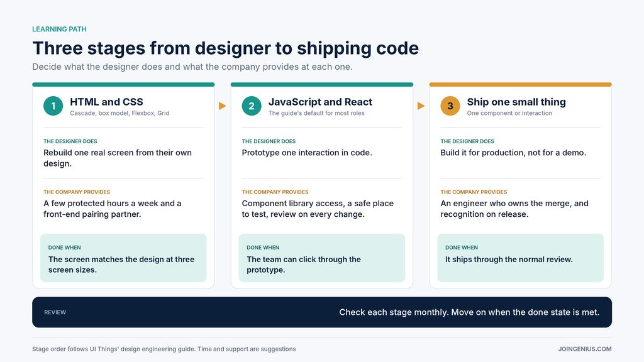Open the JOINGENIUS.COM link in the footer
Image resolution: width=644 pixels, height=362 pixels.
584,349
